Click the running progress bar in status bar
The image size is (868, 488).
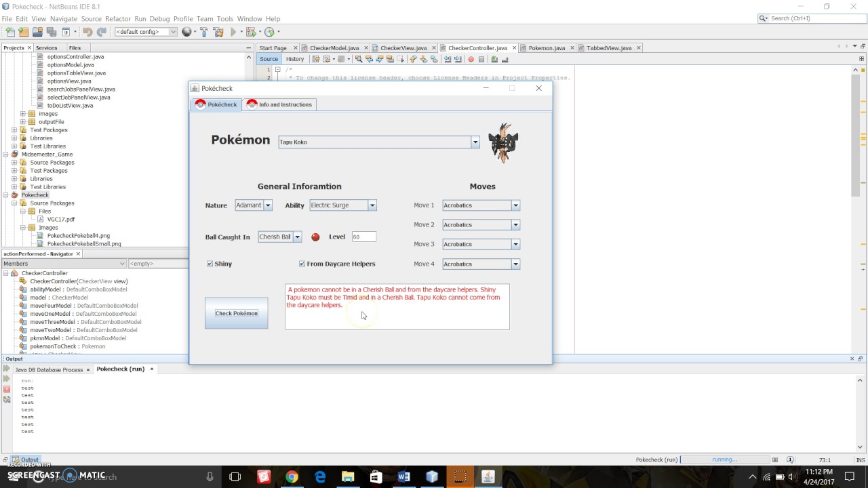pos(724,460)
